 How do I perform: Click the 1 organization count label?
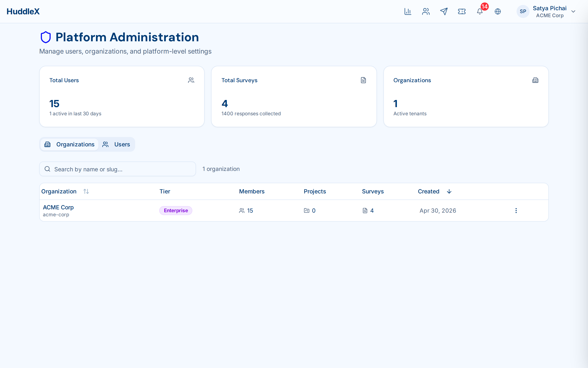pos(221,169)
